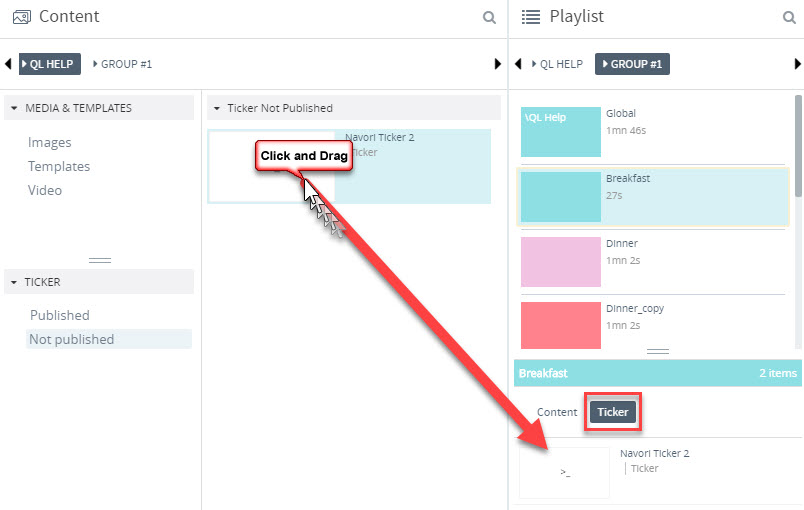Collapse the TICKER section
Image resolution: width=804 pixels, height=510 pixels.
[14, 282]
